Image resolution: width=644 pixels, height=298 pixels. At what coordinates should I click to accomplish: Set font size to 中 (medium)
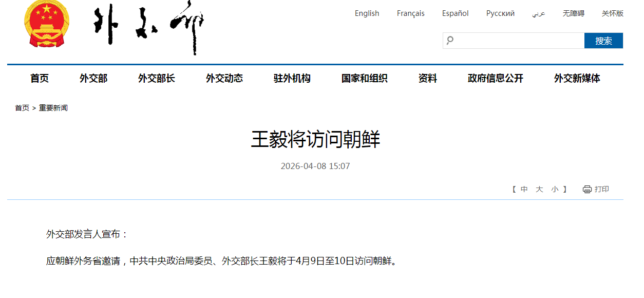click(x=524, y=190)
